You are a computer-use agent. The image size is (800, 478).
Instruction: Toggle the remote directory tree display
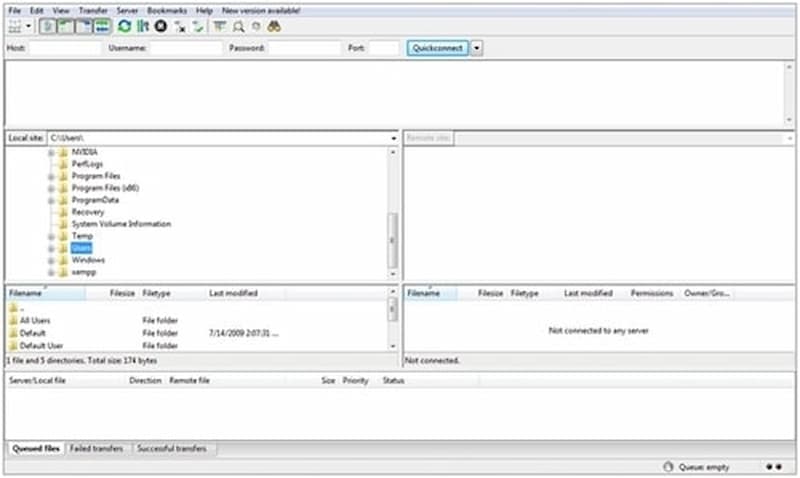pyautogui.click(x=84, y=26)
